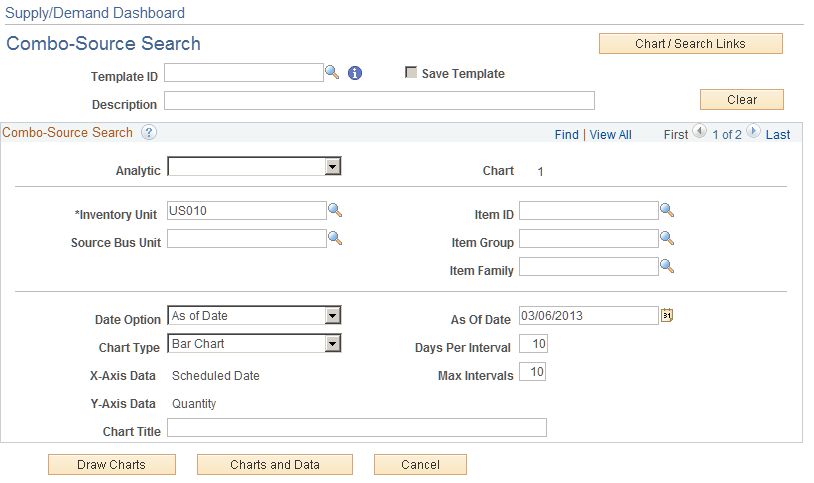
Task: Click the page title Combo-Source Search
Action: [103, 44]
